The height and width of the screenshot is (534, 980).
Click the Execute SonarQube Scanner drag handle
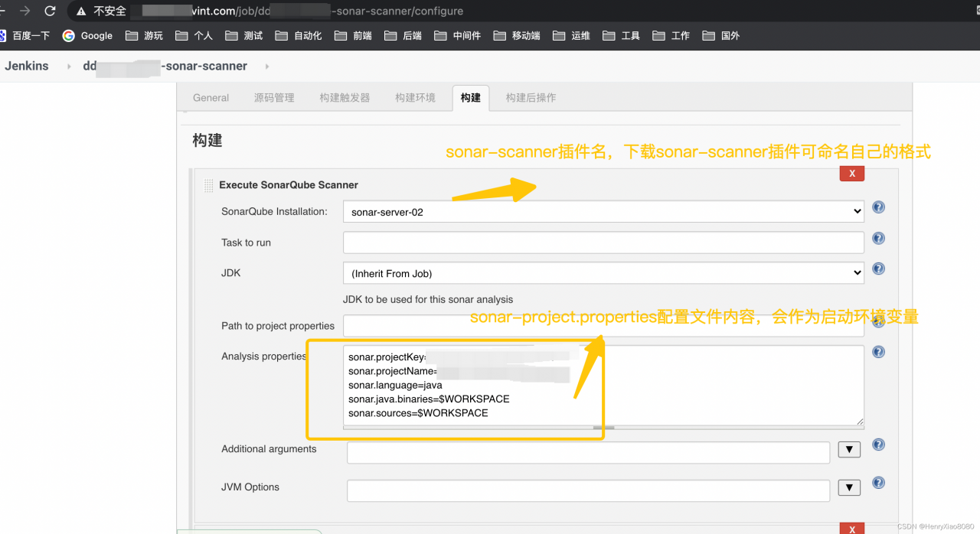(208, 185)
